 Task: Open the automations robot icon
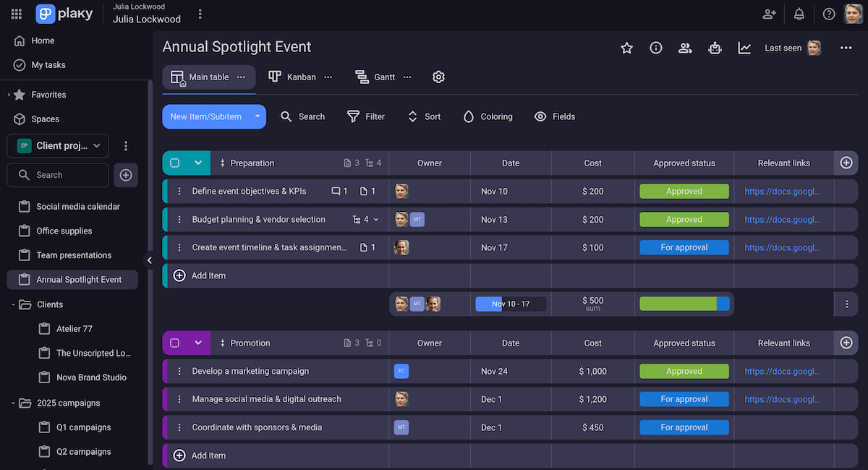pos(715,48)
